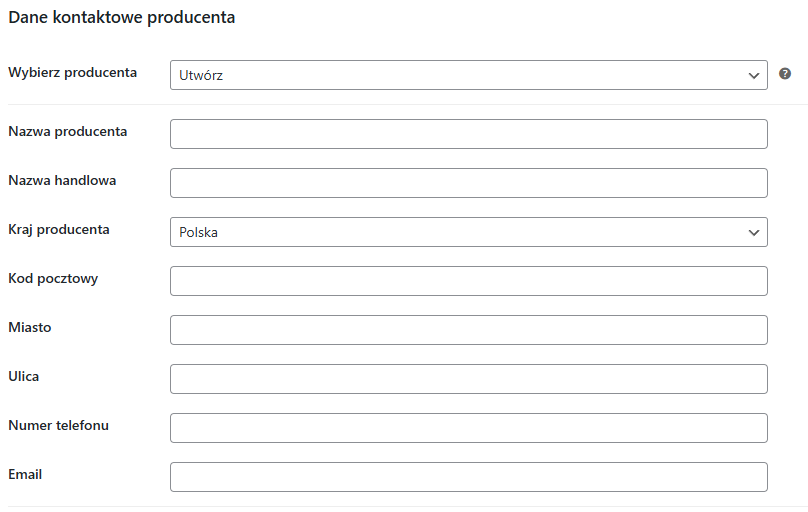808x512 pixels.
Task: Select the Kod pocztowy text box
Action: tap(468, 281)
